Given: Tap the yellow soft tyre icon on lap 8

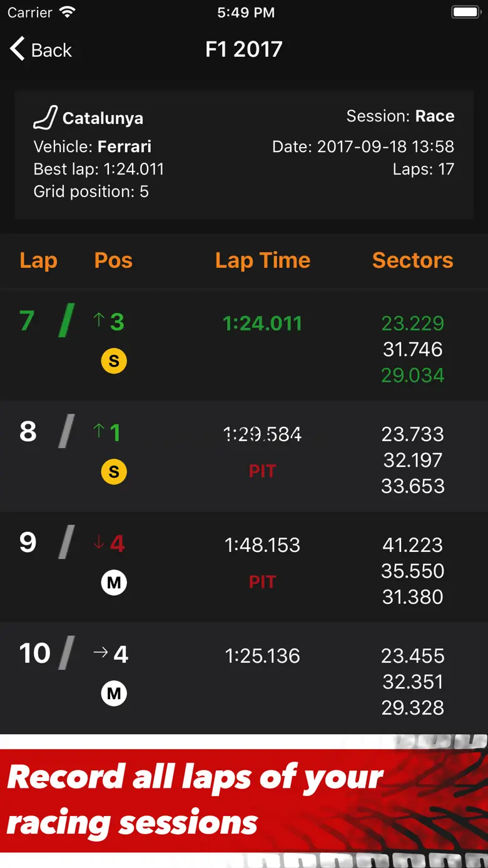Looking at the screenshot, I should [114, 472].
